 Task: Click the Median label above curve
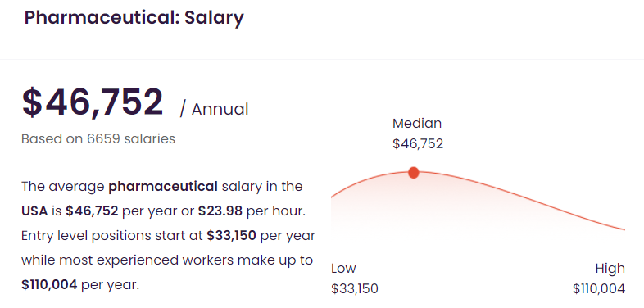coord(417,123)
